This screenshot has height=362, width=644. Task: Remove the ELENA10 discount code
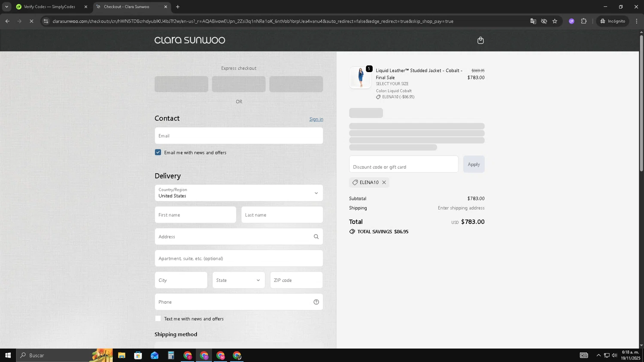point(384,182)
